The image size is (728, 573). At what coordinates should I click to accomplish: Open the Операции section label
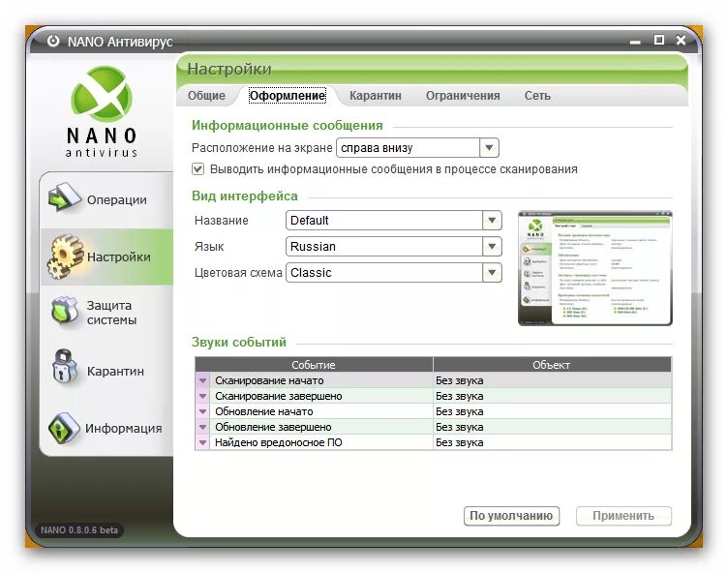117,200
